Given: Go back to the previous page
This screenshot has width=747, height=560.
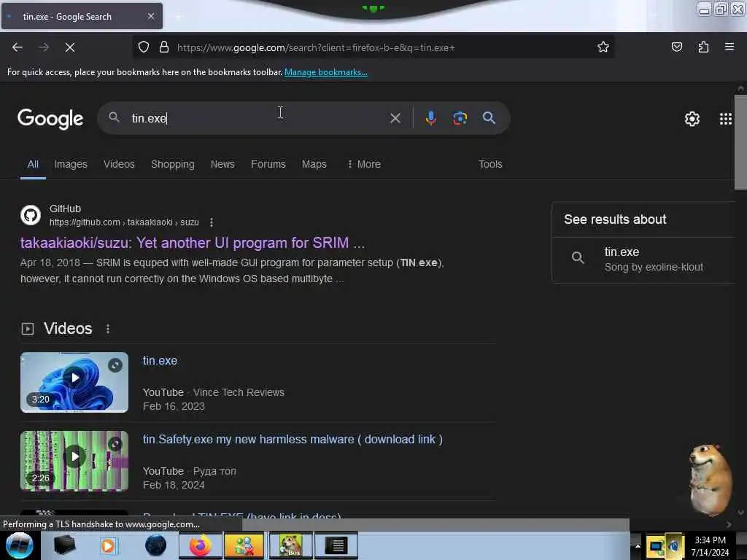Looking at the screenshot, I should [x=18, y=47].
